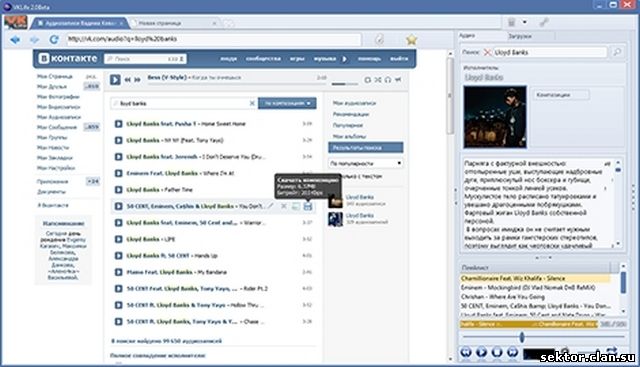Open the trash icon in top toolbar

point(511,22)
